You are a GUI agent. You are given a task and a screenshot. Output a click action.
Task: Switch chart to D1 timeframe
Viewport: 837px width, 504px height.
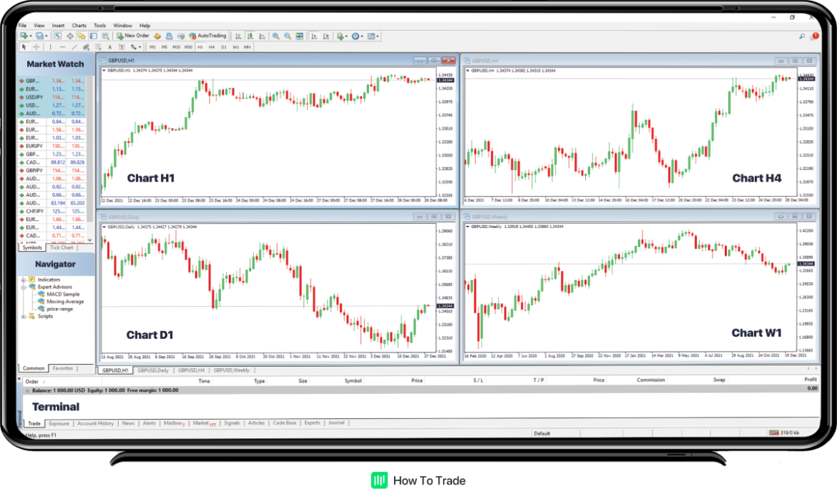[222, 46]
